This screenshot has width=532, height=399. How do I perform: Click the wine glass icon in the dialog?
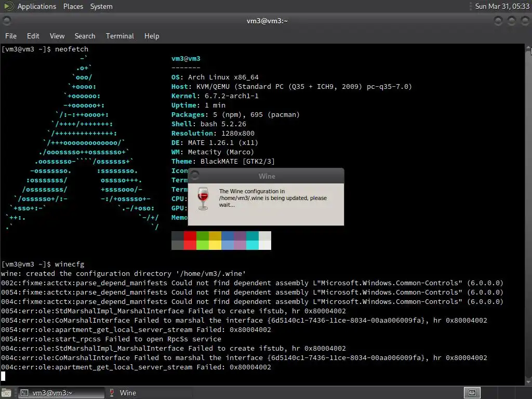click(x=203, y=198)
